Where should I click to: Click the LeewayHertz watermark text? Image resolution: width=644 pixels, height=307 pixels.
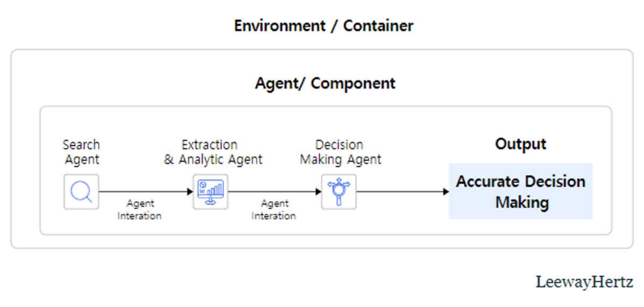point(584,282)
